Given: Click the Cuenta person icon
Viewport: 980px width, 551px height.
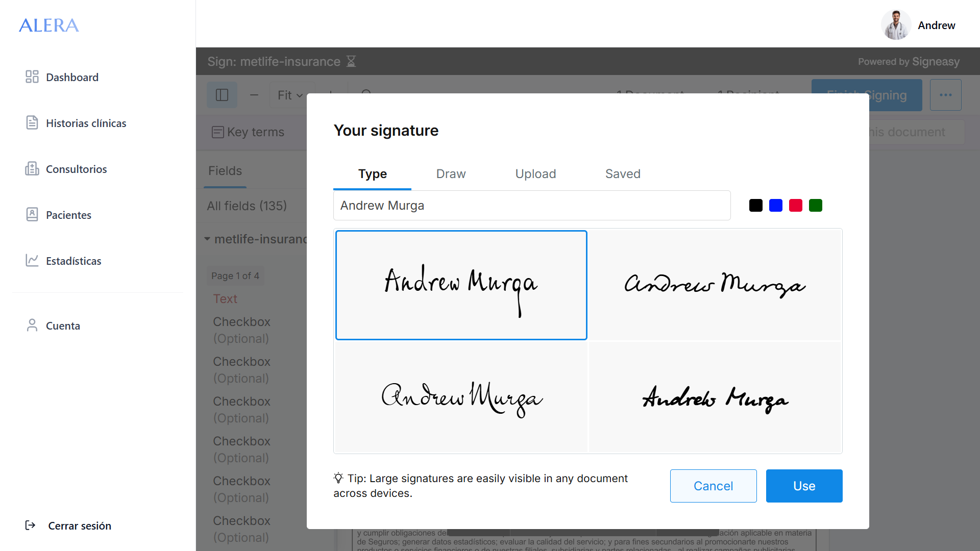Looking at the screenshot, I should tap(32, 325).
